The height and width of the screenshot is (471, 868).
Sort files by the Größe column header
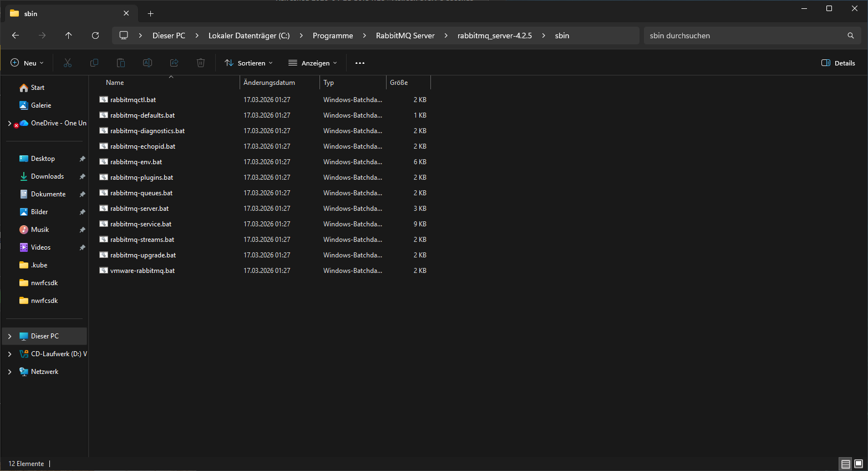point(408,83)
